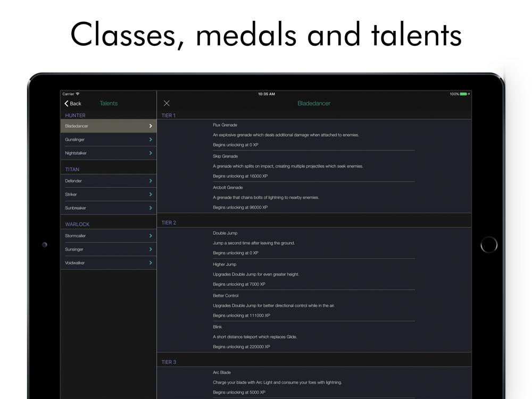Select 'Upgrades Double Jump for even greater height'
The image size is (532, 399).
(256, 274)
